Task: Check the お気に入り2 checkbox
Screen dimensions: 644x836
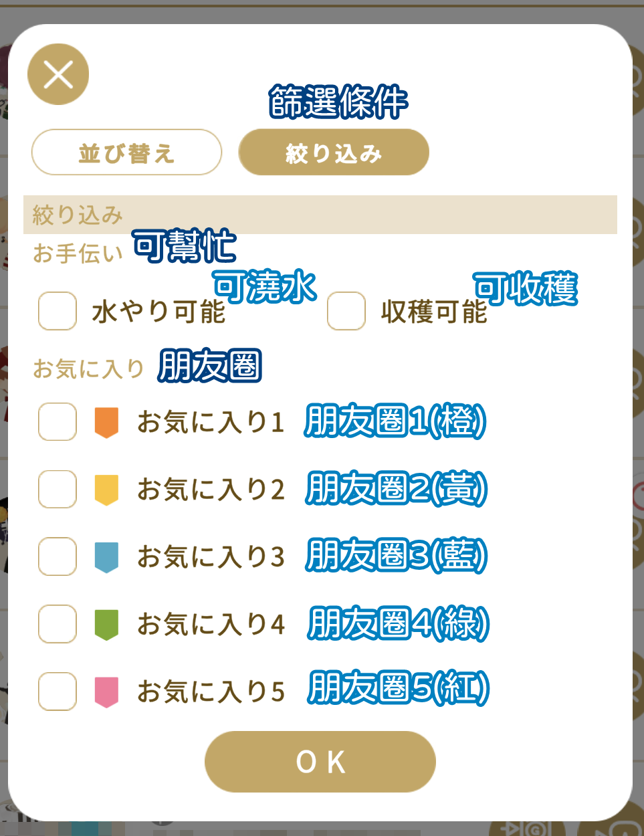Action: pos(58,489)
